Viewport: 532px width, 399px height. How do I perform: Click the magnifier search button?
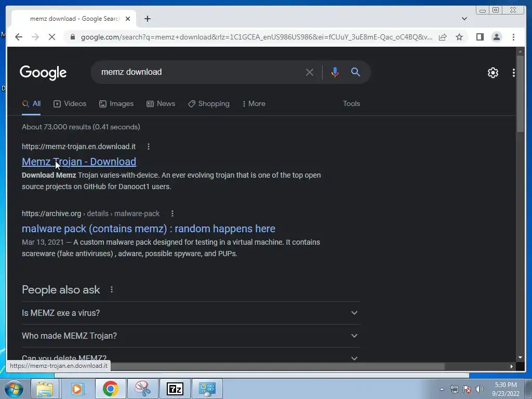[x=355, y=72]
